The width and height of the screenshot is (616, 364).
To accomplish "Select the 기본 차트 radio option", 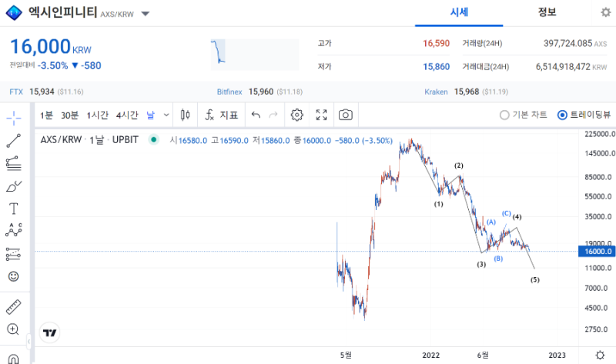I will pyautogui.click(x=523, y=115).
